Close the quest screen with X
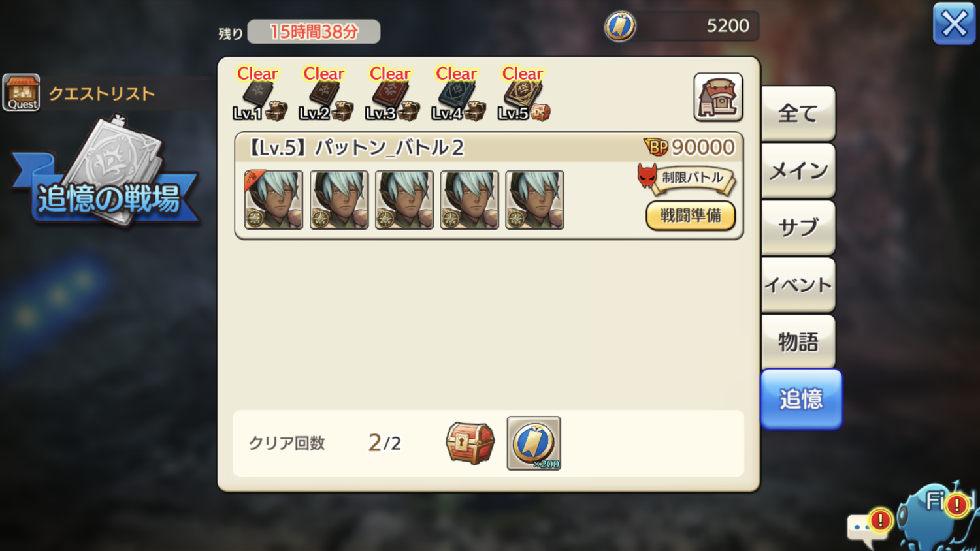 (954, 24)
